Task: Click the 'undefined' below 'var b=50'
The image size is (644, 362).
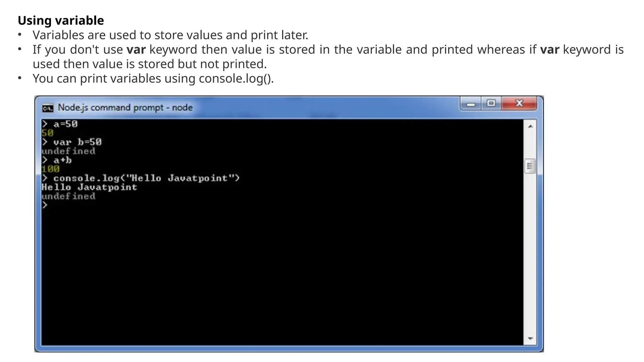Action: click(69, 151)
